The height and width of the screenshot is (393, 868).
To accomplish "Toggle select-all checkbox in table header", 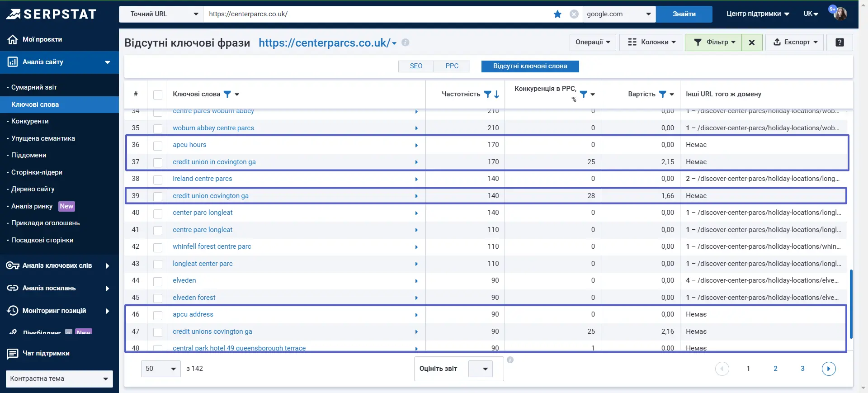I will [158, 95].
